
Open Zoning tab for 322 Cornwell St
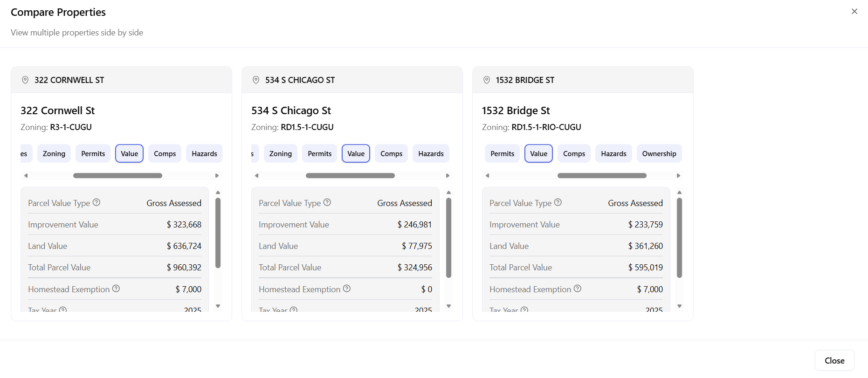point(54,153)
